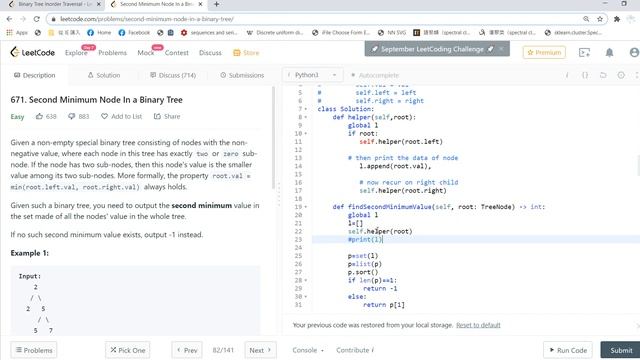Switch to the Discuss (714) tab

pyautogui.click(x=173, y=75)
